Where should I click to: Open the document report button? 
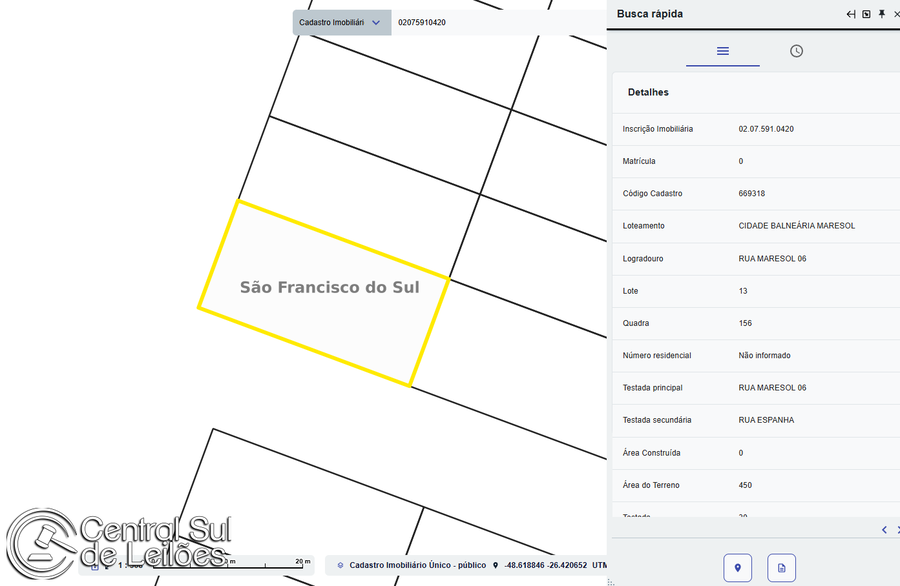pyautogui.click(x=781, y=568)
